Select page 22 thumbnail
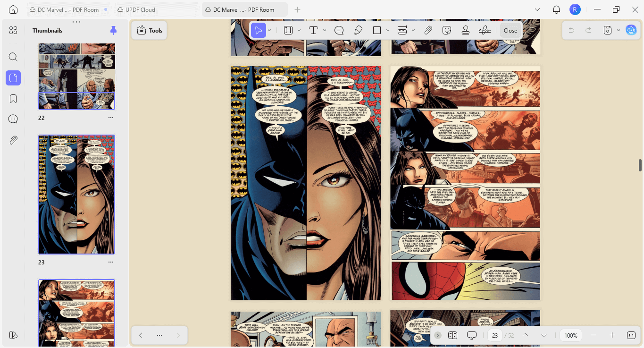The image size is (644, 348). click(76, 76)
